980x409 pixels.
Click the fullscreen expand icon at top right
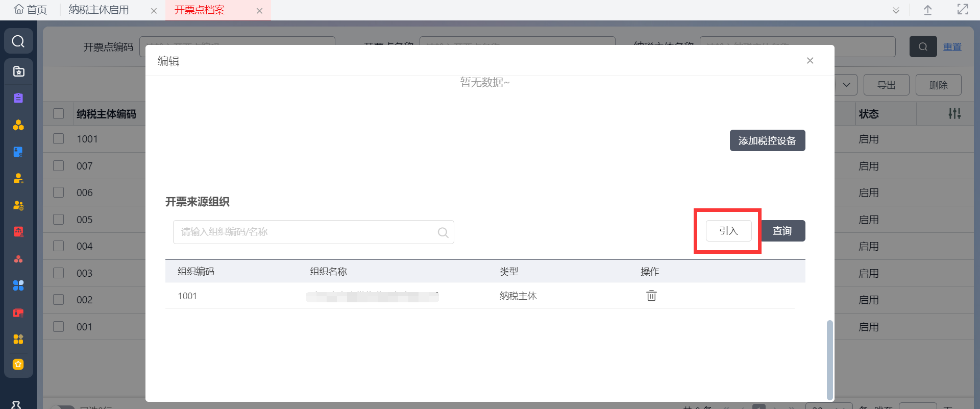[963, 10]
